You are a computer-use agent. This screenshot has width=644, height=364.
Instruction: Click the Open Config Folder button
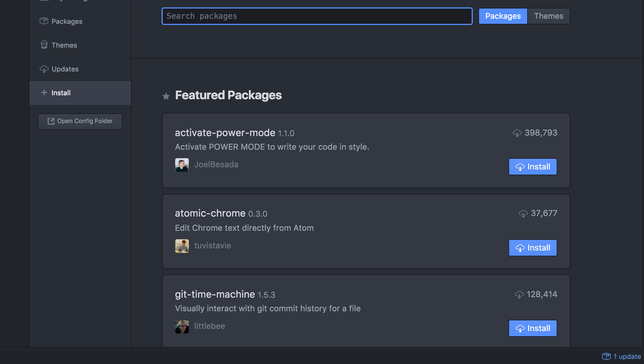click(x=80, y=121)
